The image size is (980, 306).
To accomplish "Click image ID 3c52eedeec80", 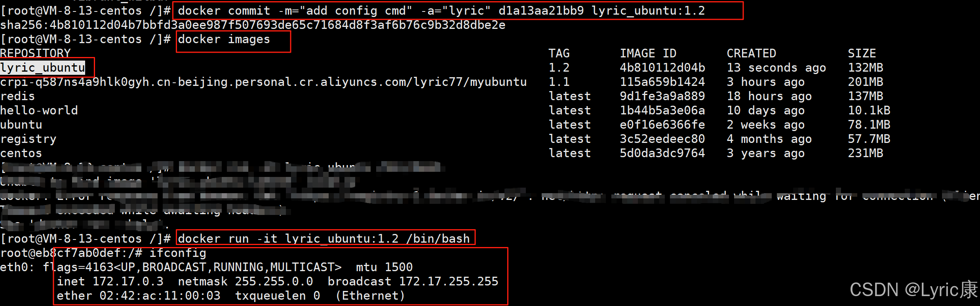I will pyautogui.click(x=662, y=139).
